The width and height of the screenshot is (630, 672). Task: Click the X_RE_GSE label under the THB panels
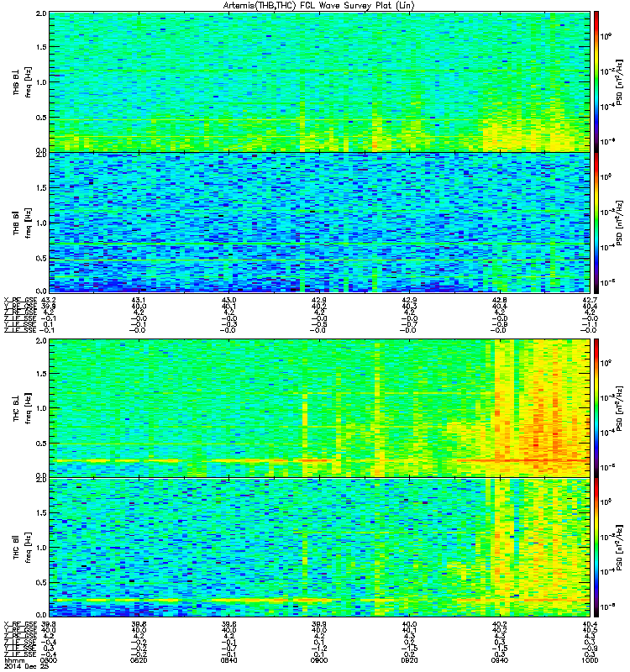[20, 300]
